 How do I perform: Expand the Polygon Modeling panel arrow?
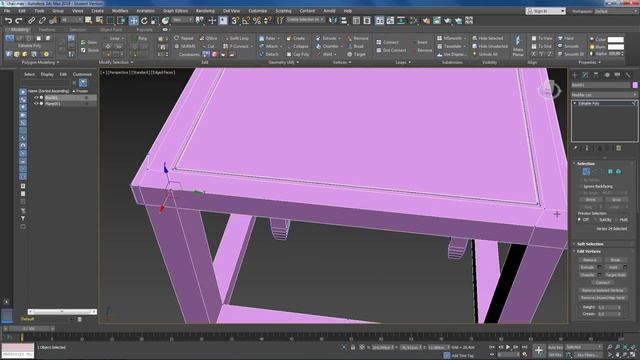coord(58,62)
